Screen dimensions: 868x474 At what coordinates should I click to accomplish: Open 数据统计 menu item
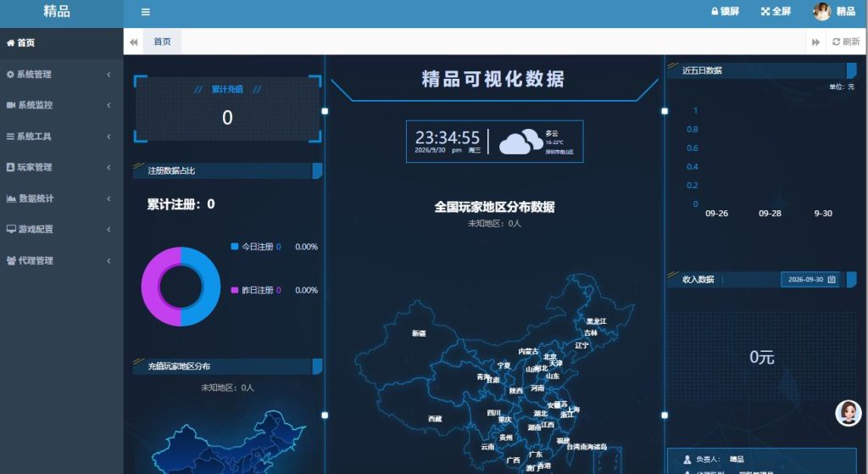pyautogui.click(x=61, y=198)
